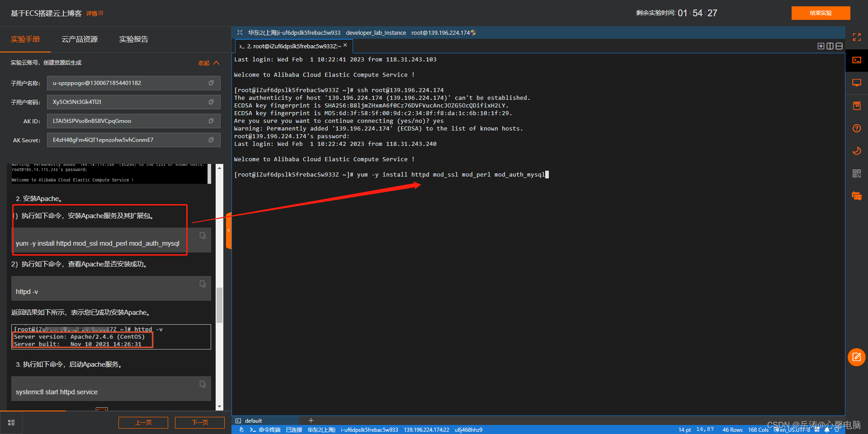
Task: Copy the yum install httpd command
Action: point(203,235)
